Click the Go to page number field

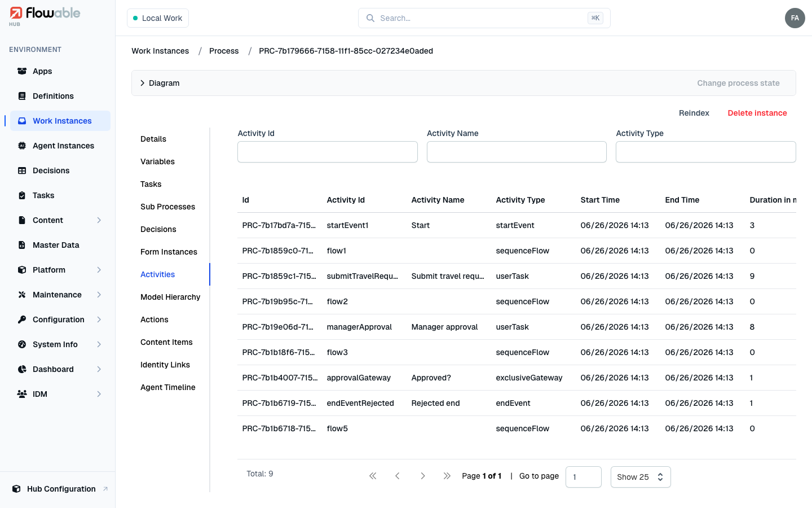click(x=584, y=477)
